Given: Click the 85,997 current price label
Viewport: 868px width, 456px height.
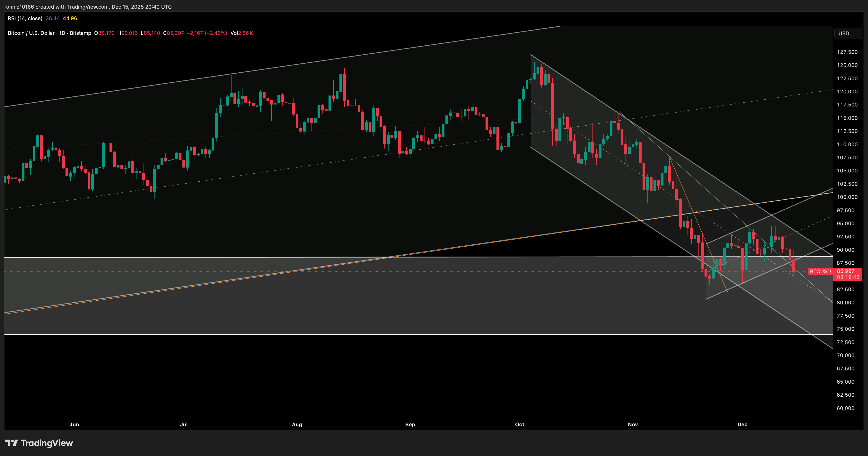Looking at the screenshot, I should [846, 271].
